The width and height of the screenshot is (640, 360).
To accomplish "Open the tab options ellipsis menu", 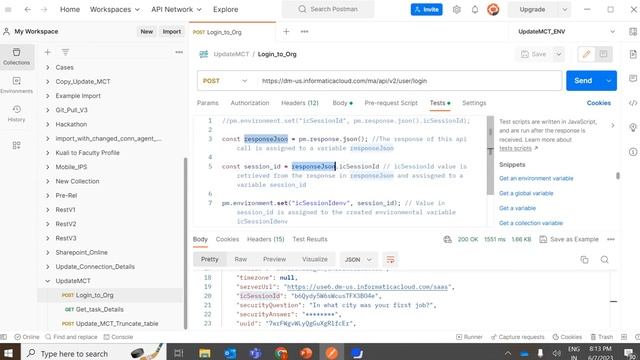I will pos(304,31).
